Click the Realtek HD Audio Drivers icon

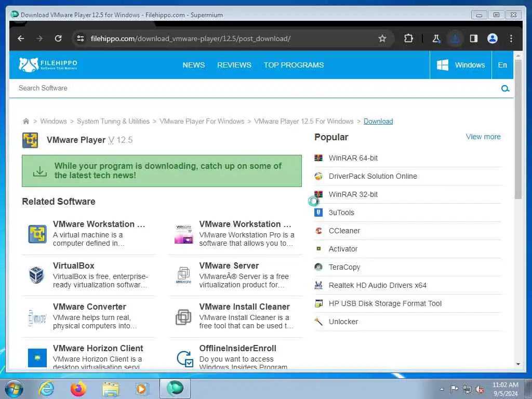318,285
